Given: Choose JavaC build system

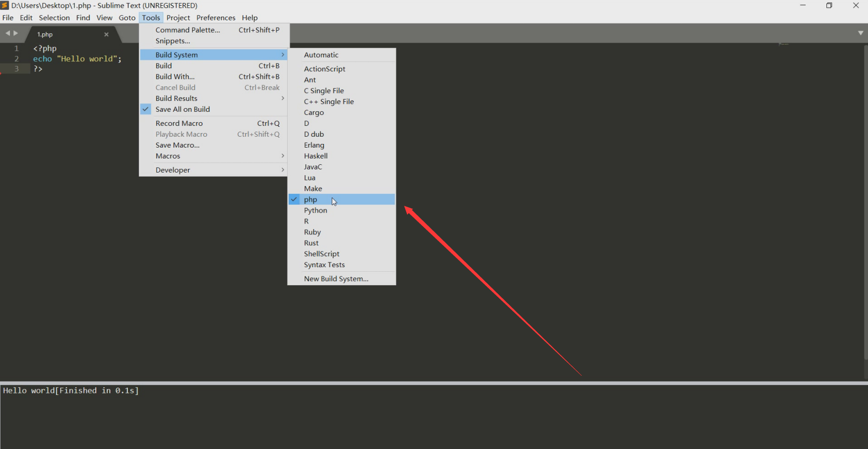Looking at the screenshot, I should pyautogui.click(x=342, y=167).
